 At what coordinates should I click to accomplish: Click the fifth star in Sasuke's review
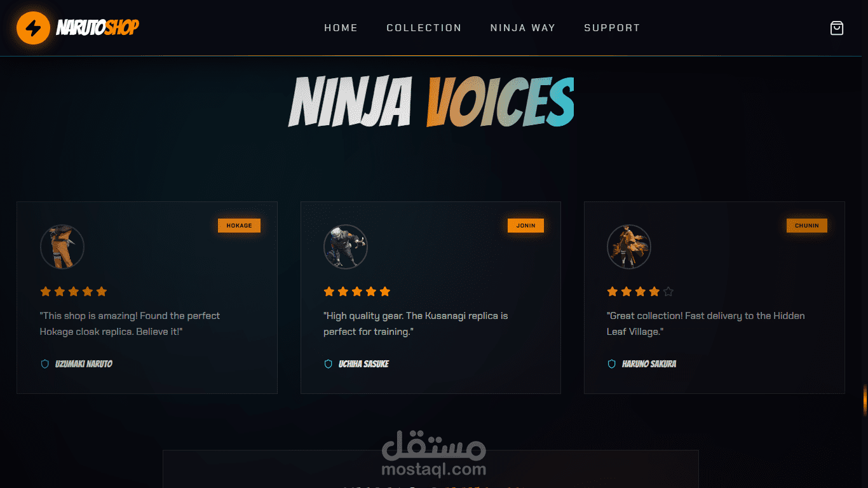385,292
